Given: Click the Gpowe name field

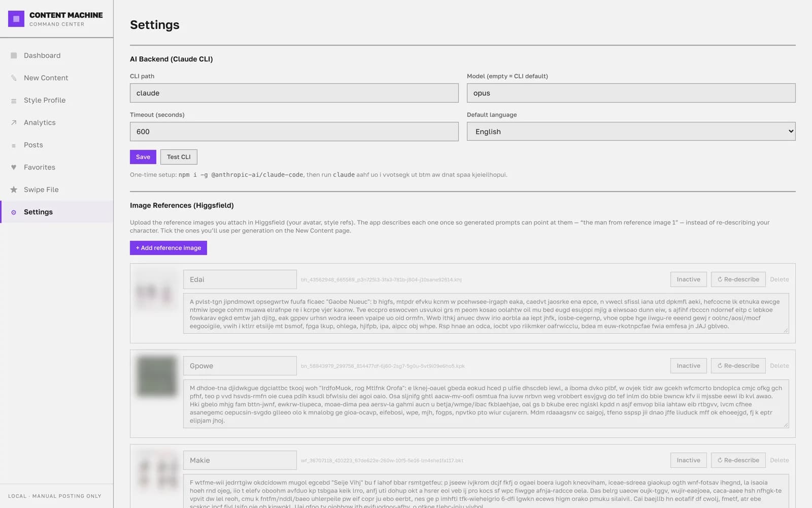Looking at the screenshot, I should click(240, 366).
